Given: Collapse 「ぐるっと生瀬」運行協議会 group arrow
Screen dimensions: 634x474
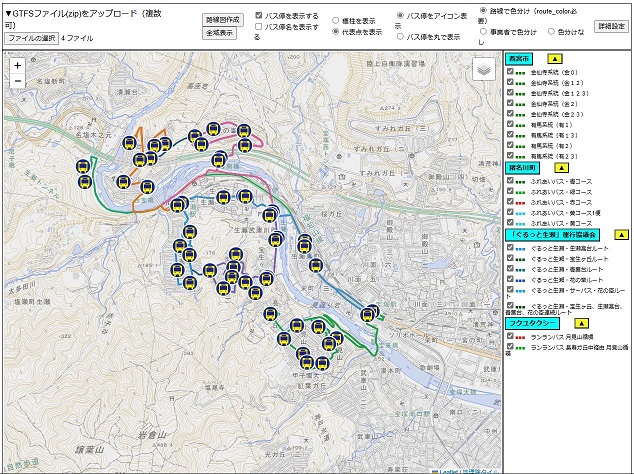Looking at the screenshot, I should (x=620, y=234).
